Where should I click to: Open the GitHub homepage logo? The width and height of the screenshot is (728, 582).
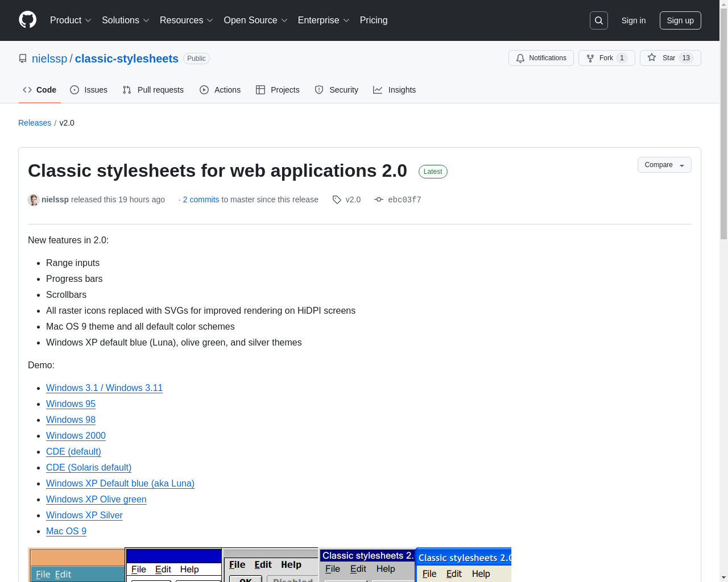(27, 20)
